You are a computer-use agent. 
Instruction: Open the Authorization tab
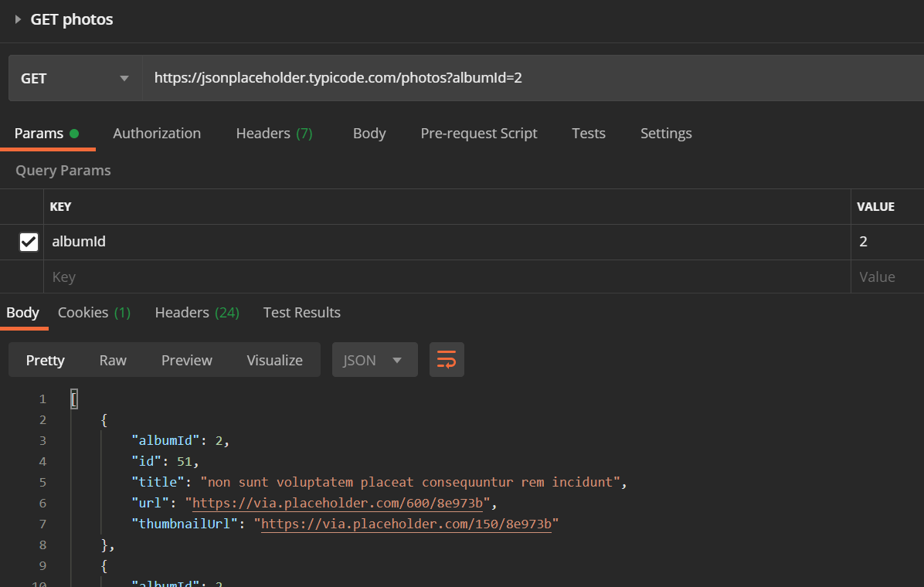click(x=157, y=134)
